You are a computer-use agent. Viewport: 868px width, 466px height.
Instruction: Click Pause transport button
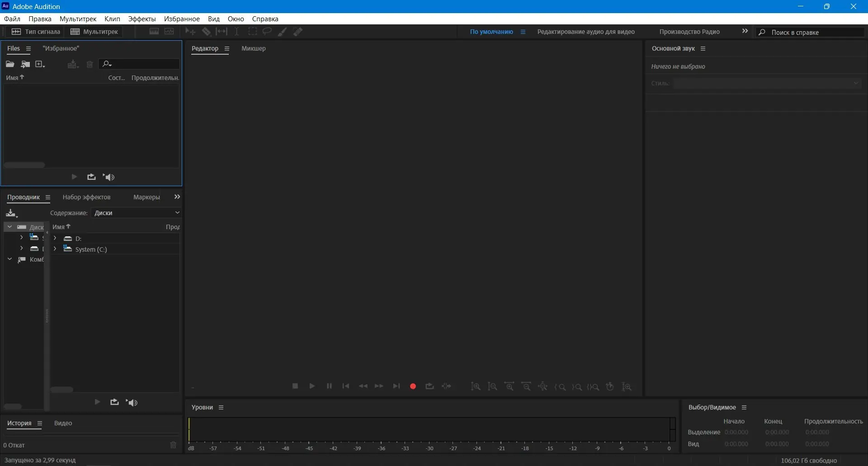coord(329,386)
